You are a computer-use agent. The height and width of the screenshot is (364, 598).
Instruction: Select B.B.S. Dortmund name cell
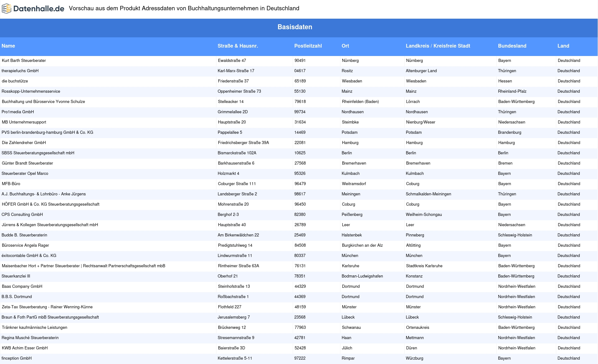(17, 296)
